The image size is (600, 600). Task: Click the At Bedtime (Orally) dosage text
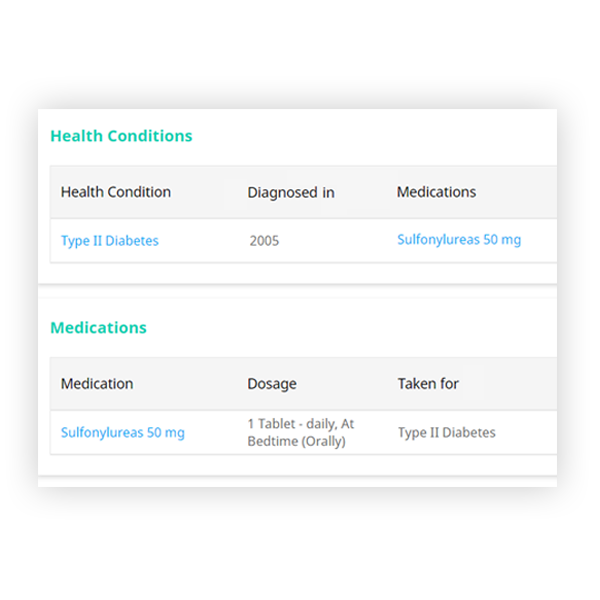point(296,441)
